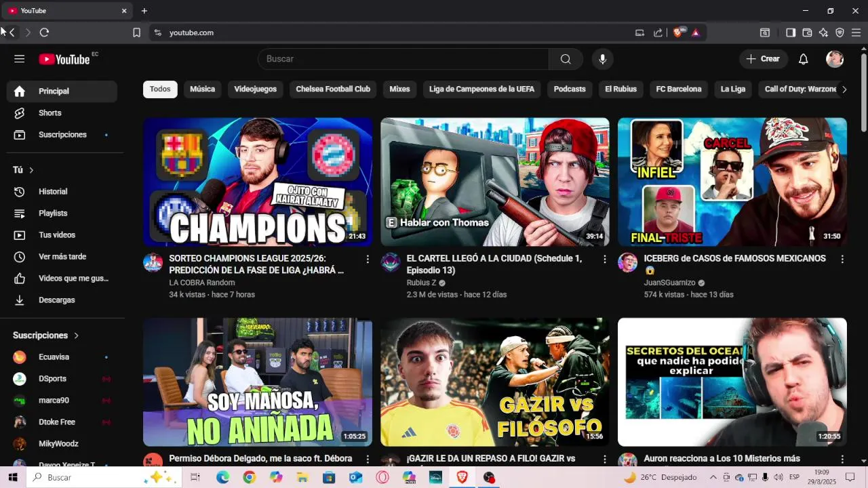Viewport: 868px width, 488px height.
Task: Open options for Auron reacciona video
Action: pos(842,459)
